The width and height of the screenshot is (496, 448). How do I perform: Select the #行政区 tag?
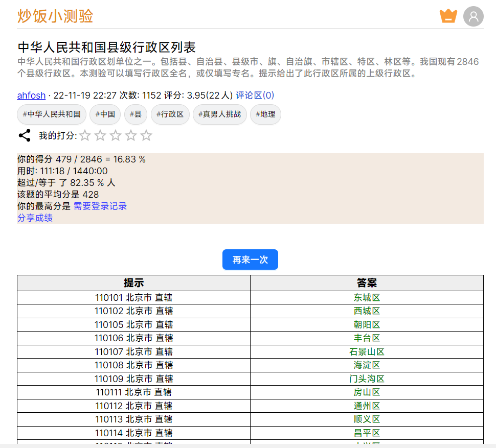pos(170,114)
